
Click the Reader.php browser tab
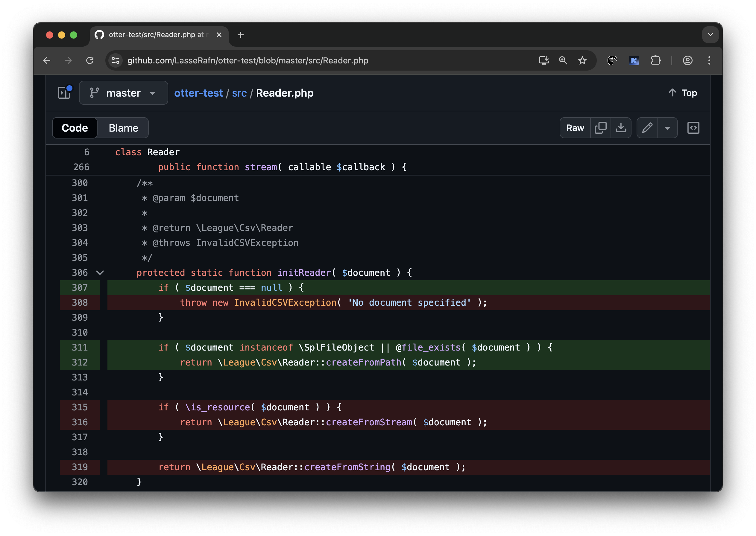[x=155, y=35]
